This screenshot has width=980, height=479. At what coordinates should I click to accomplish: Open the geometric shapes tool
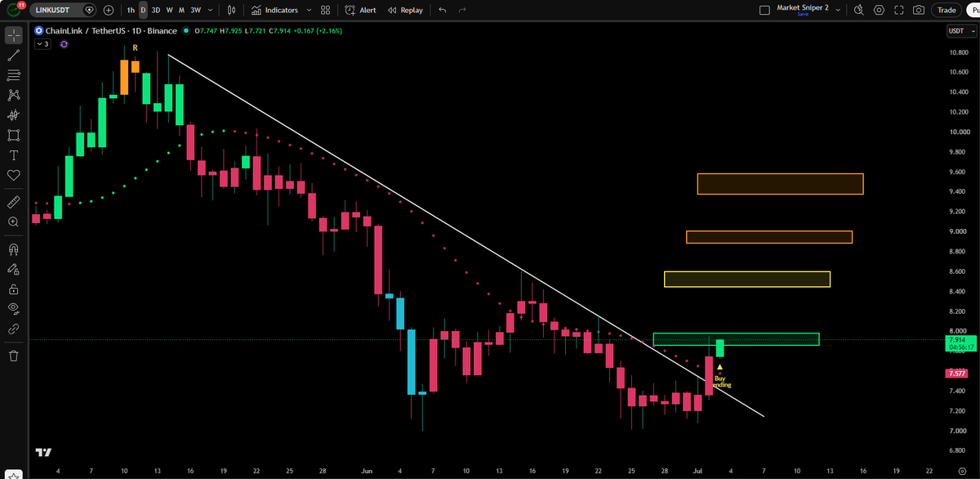(x=14, y=135)
